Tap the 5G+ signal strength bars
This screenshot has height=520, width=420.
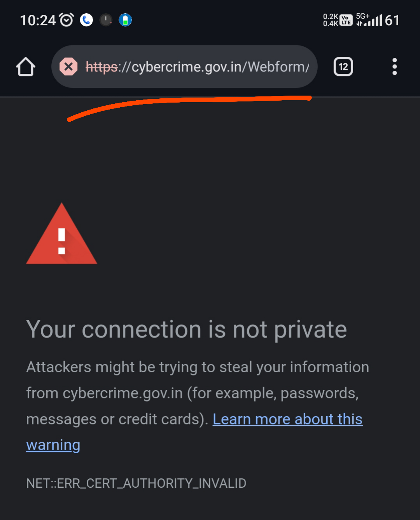(x=369, y=20)
